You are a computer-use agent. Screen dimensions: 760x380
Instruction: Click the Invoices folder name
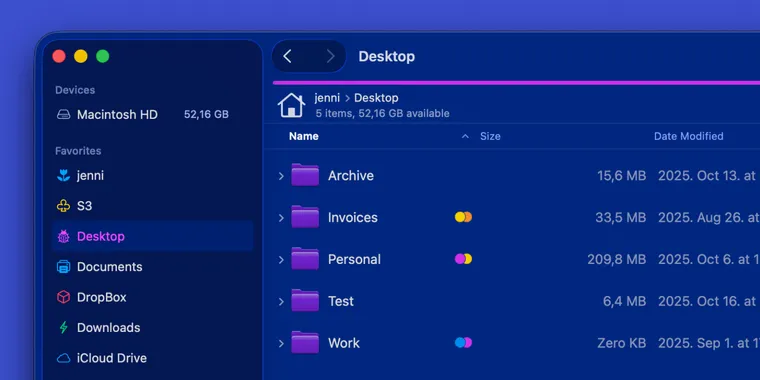tap(353, 218)
